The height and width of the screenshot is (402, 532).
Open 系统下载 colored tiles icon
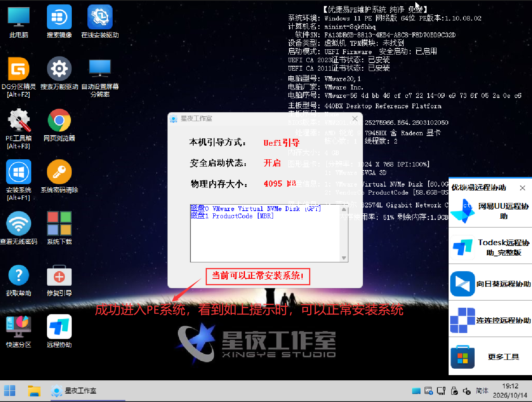pyautogui.click(x=59, y=228)
